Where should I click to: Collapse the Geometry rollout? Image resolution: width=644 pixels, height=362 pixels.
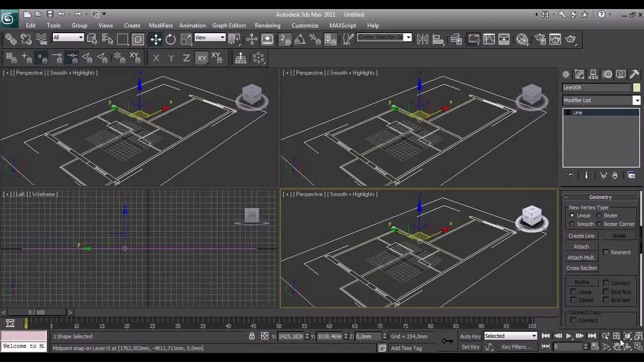tap(567, 197)
